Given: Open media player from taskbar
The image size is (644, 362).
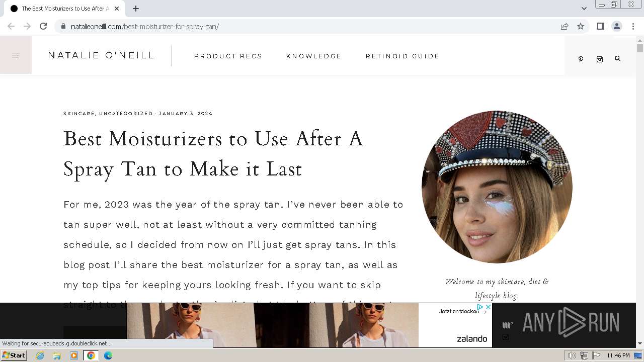Looking at the screenshot, I should click(74, 355).
